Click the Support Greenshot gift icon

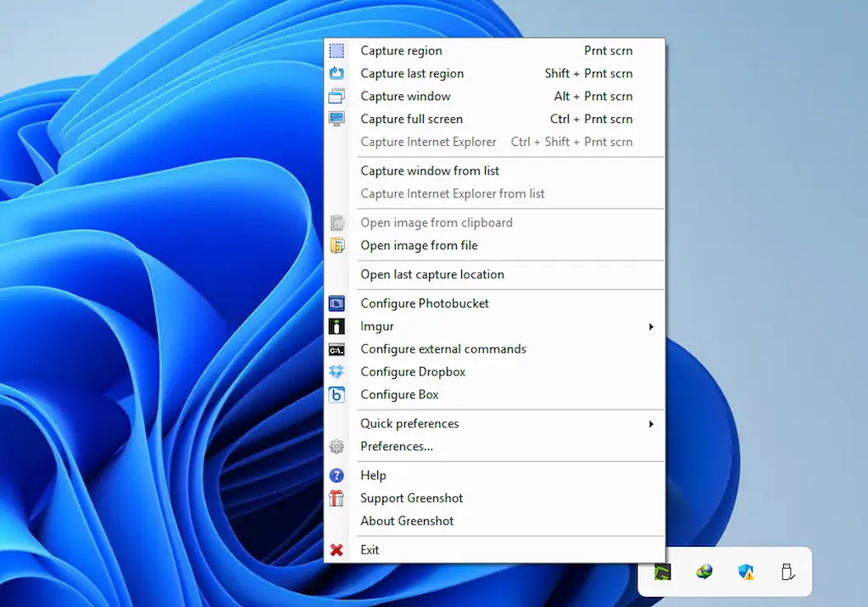tap(337, 498)
